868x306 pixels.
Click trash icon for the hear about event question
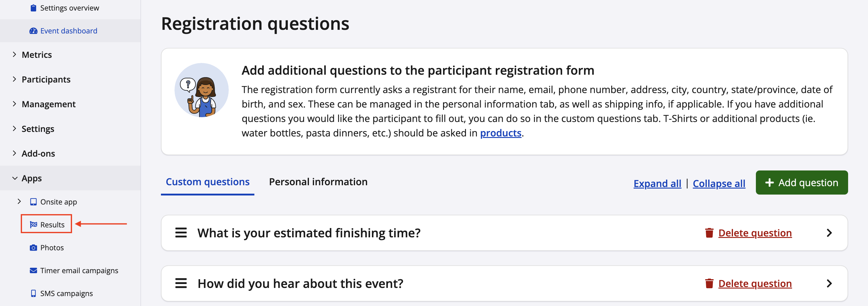tap(709, 283)
